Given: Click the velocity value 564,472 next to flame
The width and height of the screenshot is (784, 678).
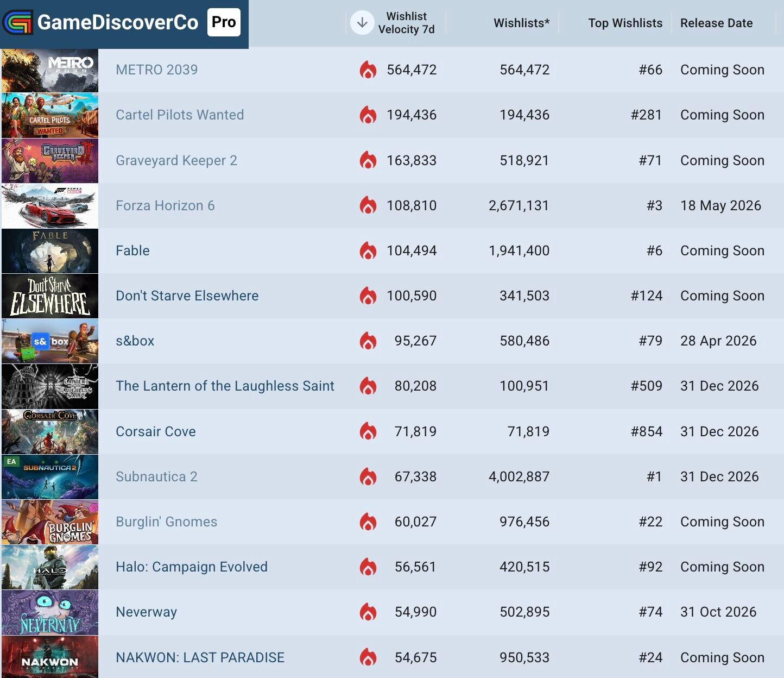Looking at the screenshot, I should point(412,70).
